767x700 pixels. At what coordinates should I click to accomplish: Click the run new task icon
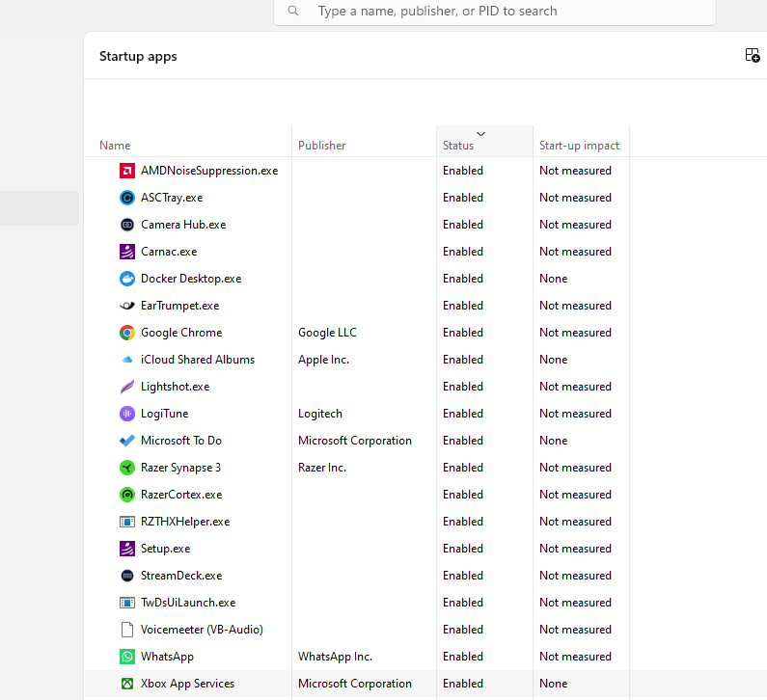(x=753, y=55)
